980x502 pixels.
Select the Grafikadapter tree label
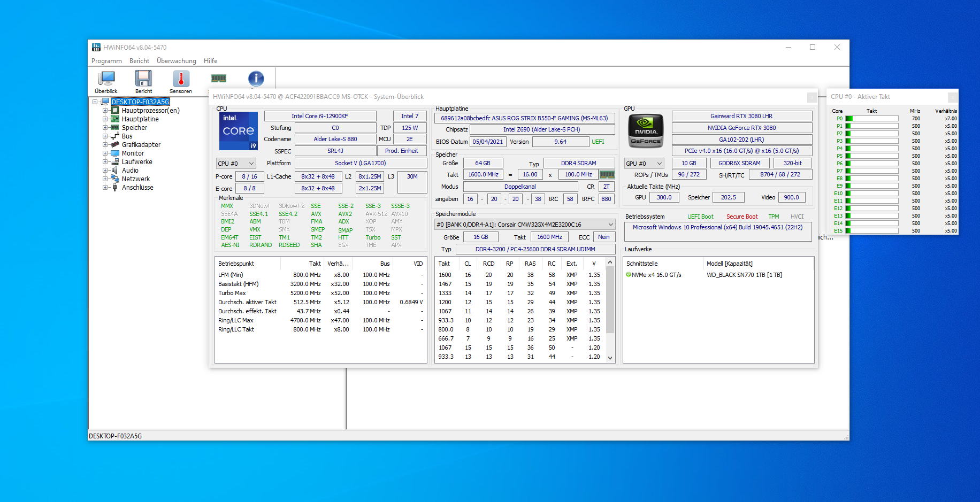(x=141, y=145)
